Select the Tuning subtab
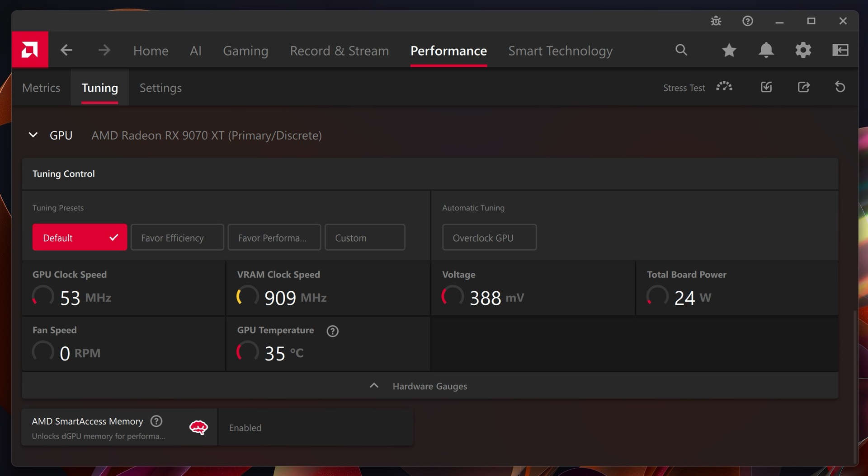This screenshot has width=868, height=476. coord(99,88)
